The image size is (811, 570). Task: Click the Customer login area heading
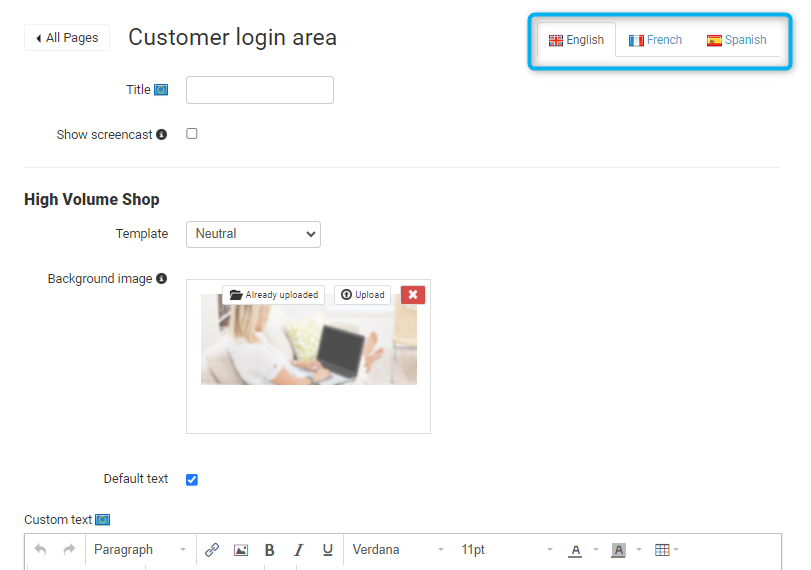point(233,37)
